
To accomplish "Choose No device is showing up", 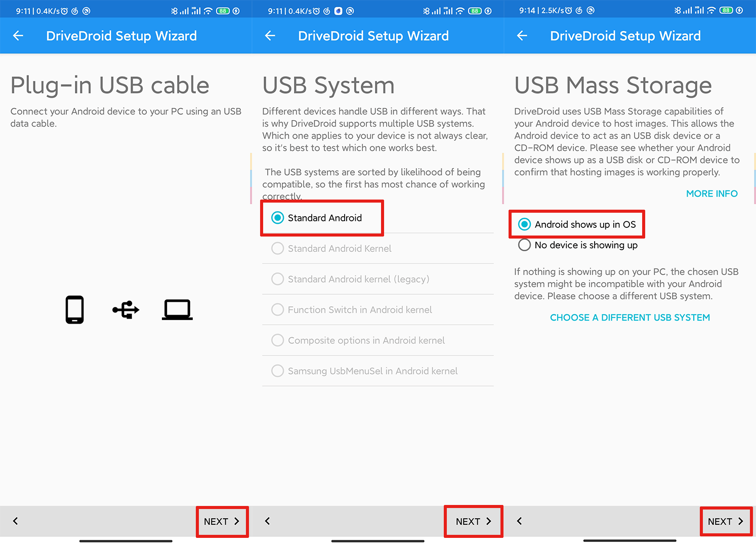I will point(578,245).
